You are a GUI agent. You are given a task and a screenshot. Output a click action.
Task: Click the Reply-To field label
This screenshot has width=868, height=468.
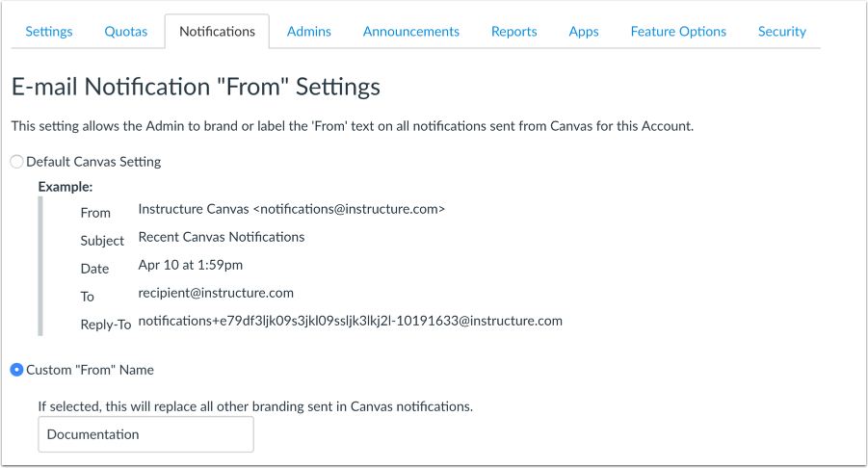tap(105, 325)
